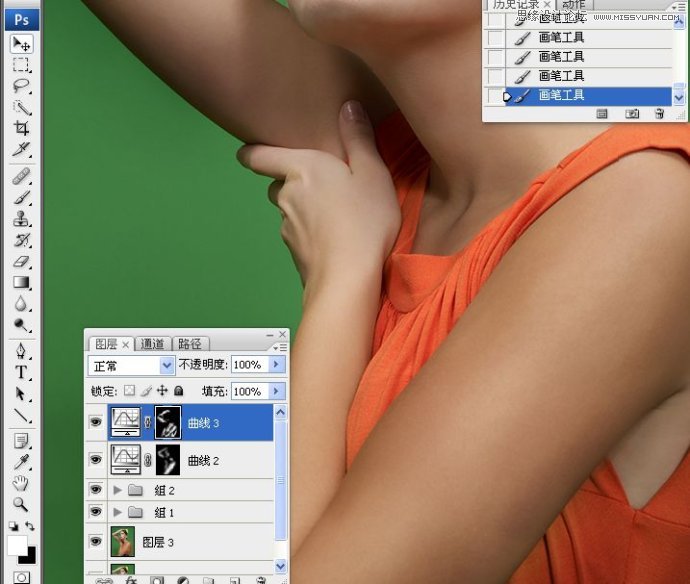Viewport: 690px width, 584px height.
Task: Toggle lock transparent pixels
Action: [129, 390]
